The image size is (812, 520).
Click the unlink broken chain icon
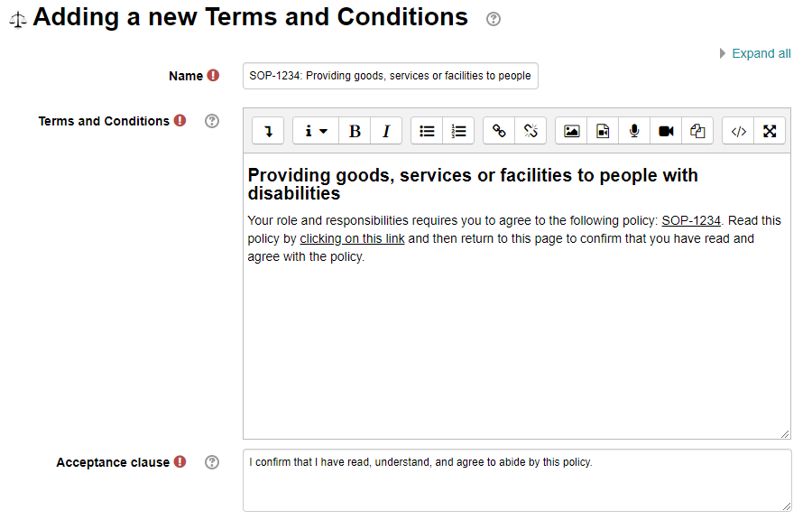tap(531, 131)
